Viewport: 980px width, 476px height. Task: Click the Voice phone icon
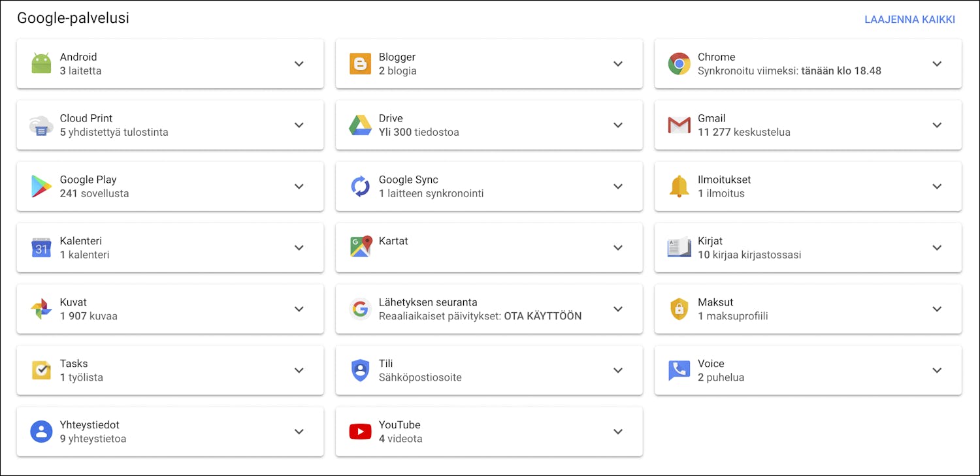coord(679,371)
